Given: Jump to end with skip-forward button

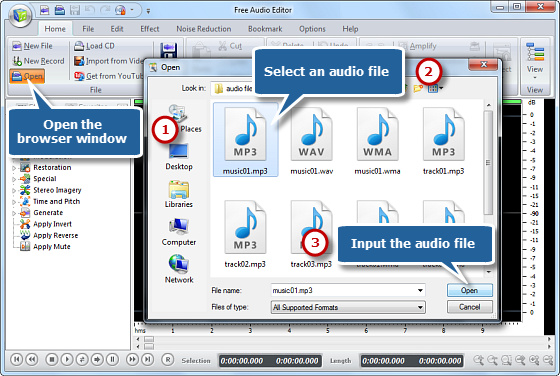Looking at the screenshot, I should click(x=148, y=359).
